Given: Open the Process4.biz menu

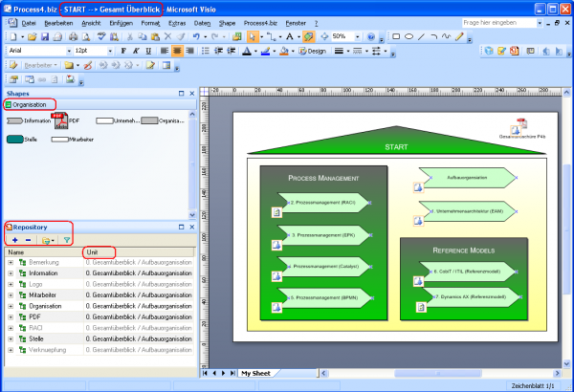Looking at the screenshot, I should coord(260,21).
